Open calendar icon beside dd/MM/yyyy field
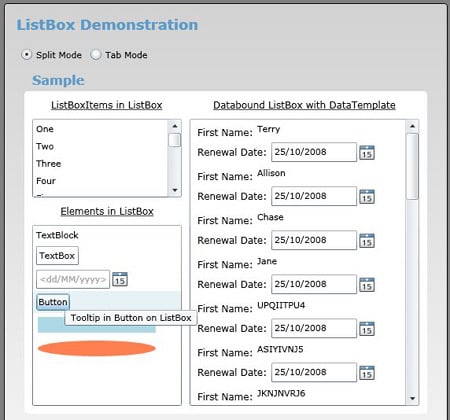This screenshot has height=420, width=450. 120,279
